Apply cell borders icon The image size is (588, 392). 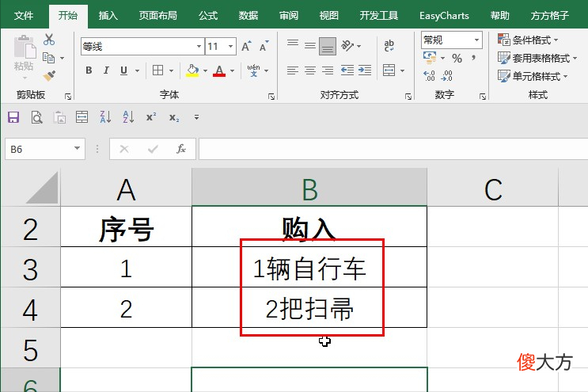[x=157, y=70]
